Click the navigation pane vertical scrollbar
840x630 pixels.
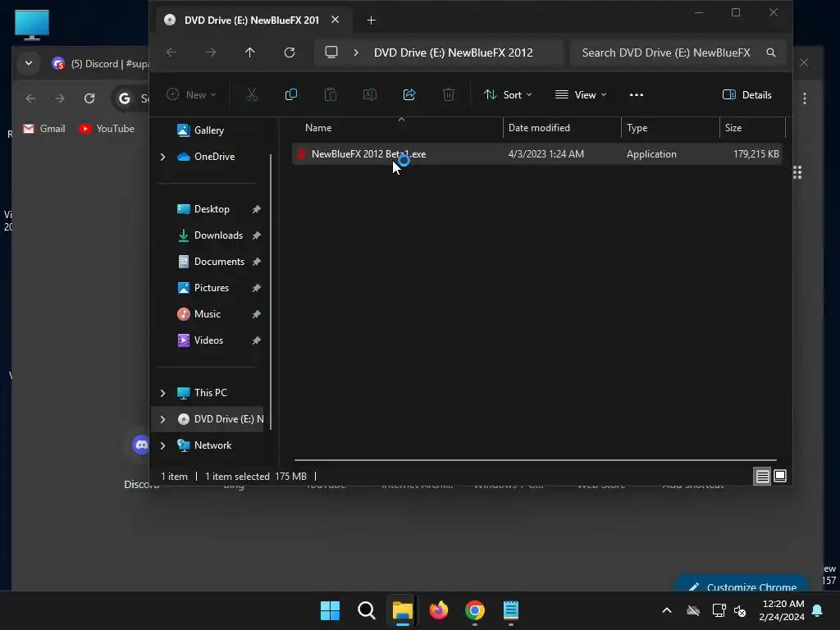pos(271,292)
